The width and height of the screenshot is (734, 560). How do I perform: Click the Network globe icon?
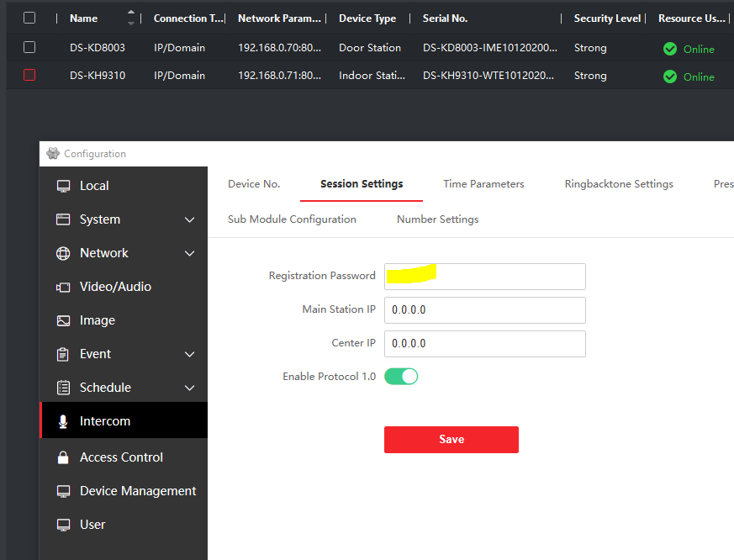click(63, 253)
